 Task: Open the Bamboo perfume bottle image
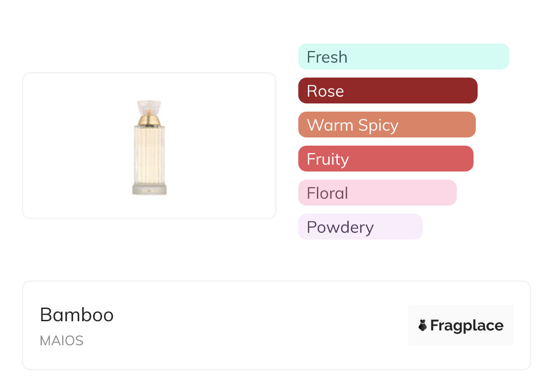[149, 148]
